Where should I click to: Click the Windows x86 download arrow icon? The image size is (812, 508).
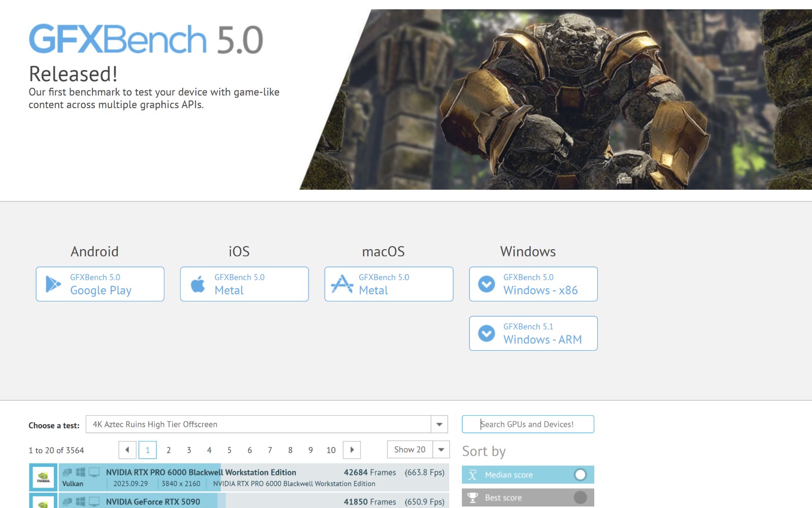487,284
